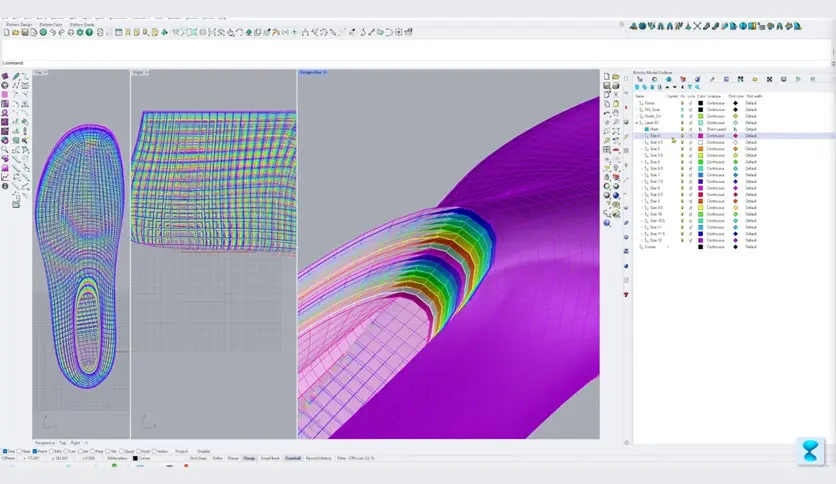Switch to the Pattern Grade toolbar tab
This screenshot has height=484, width=836.
click(x=82, y=25)
